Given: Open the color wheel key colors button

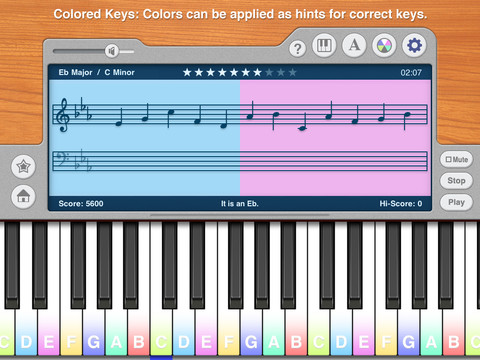Looking at the screenshot, I should coord(384,46).
